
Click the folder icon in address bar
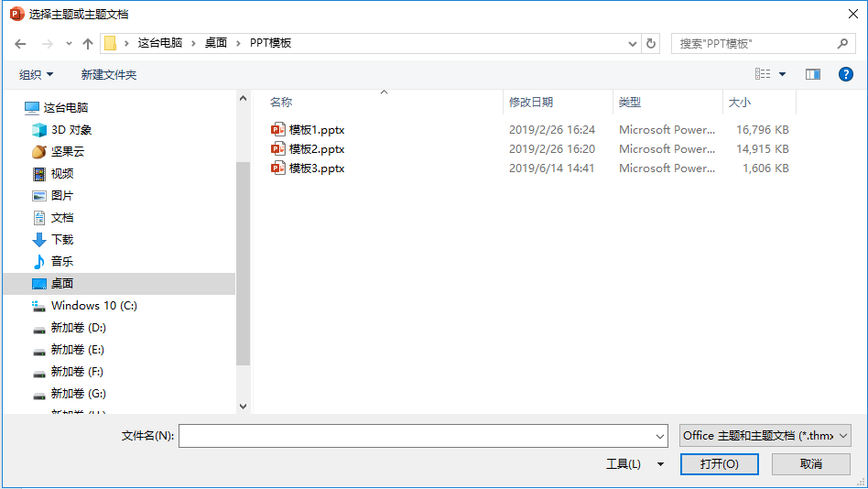pyautogui.click(x=110, y=43)
